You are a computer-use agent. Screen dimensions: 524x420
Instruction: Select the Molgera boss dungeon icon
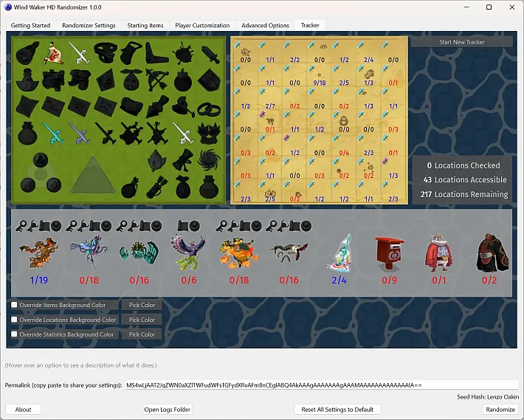click(289, 253)
